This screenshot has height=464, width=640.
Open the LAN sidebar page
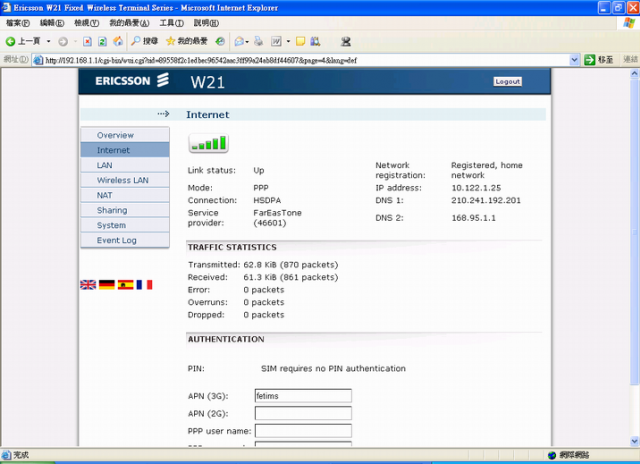click(125, 165)
